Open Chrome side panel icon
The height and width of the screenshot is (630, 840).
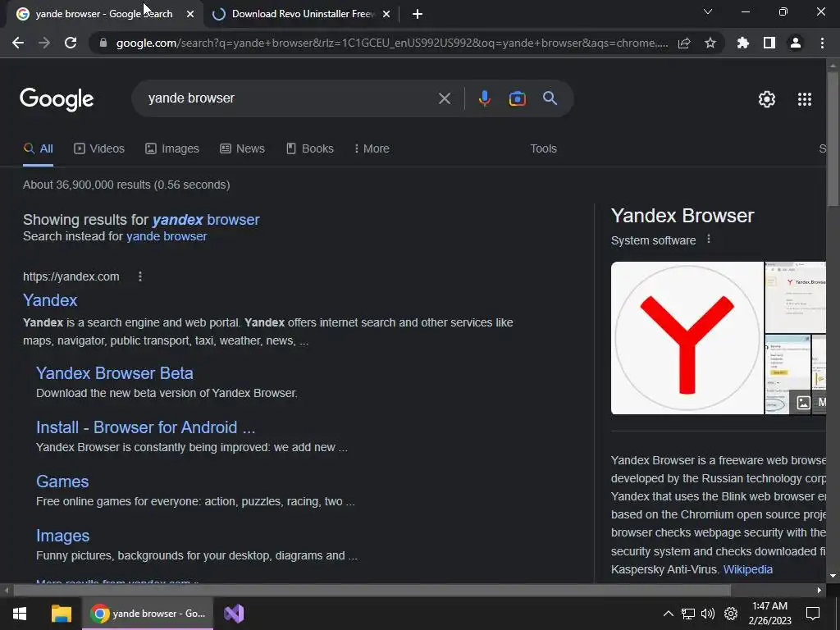coord(769,43)
